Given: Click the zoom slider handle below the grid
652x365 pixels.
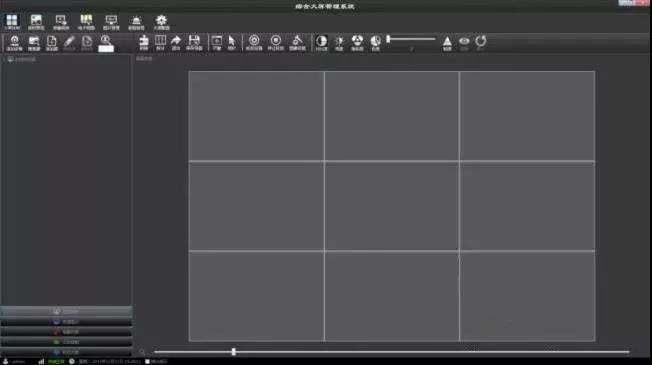Looking at the screenshot, I should [x=234, y=352].
